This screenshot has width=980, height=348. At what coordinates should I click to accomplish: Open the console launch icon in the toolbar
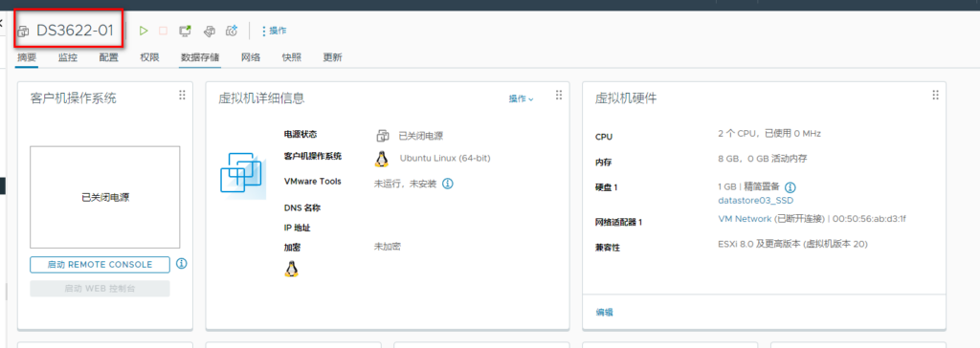click(x=185, y=30)
